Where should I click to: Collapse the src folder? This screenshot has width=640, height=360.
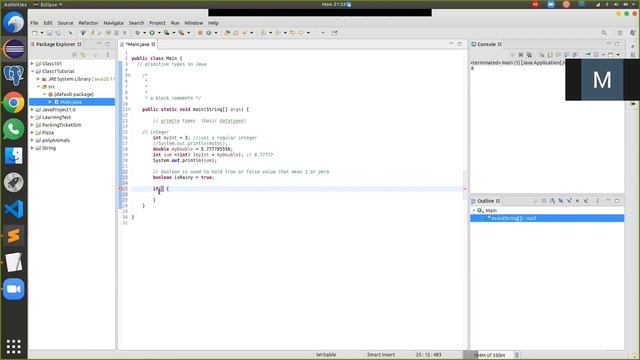click(x=38, y=87)
